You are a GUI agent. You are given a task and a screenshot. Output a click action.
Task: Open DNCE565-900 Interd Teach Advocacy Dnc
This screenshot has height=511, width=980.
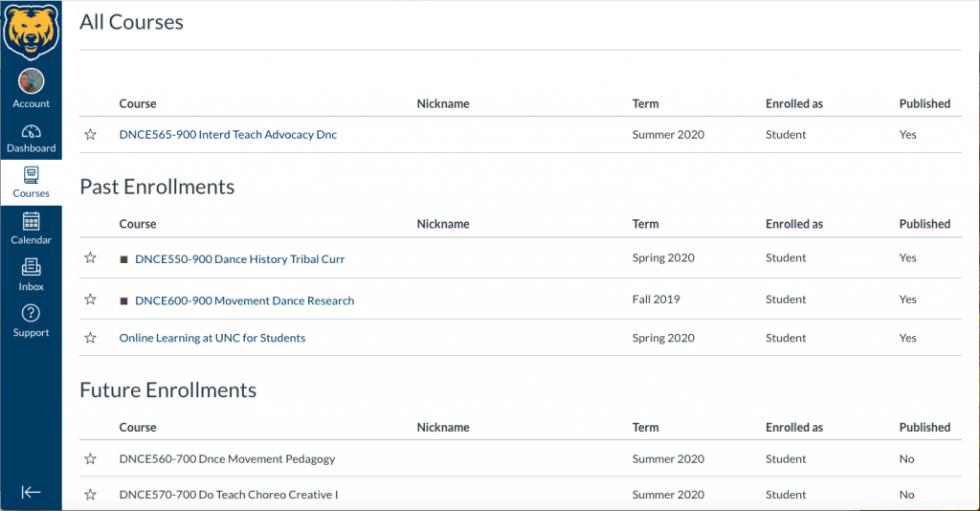point(228,134)
